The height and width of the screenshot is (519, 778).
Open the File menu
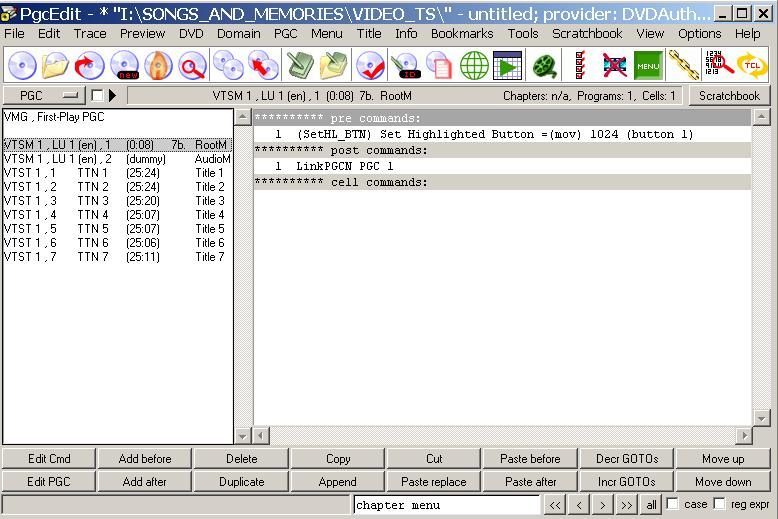14,34
